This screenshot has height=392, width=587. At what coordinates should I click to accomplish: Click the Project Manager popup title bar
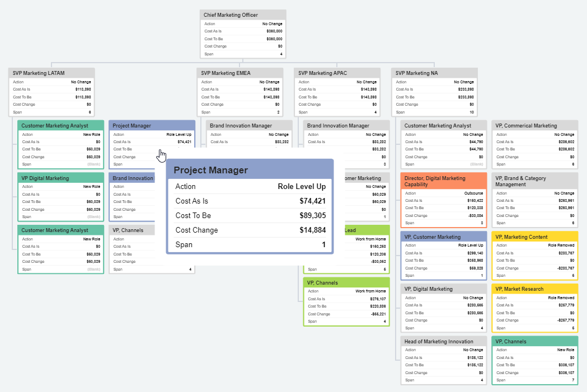(250, 169)
